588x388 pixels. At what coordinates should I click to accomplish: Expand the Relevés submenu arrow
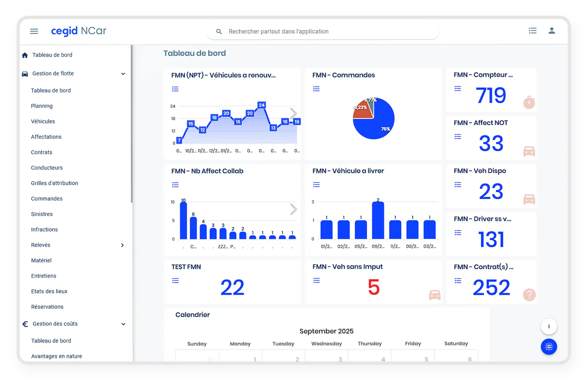122,245
